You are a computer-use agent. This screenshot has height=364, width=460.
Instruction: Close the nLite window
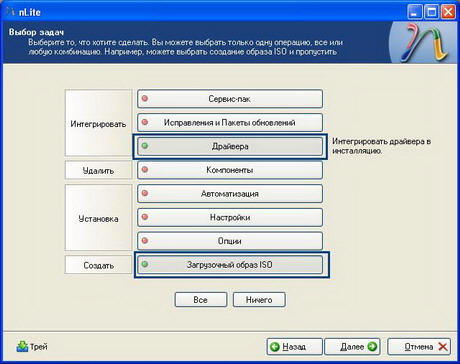coord(448,12)
